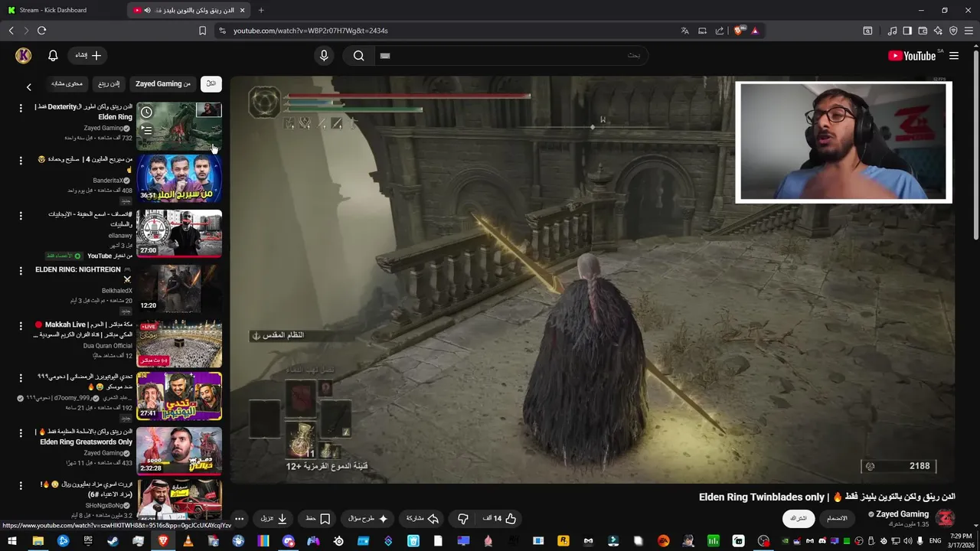Share the video using share button
The image size is (980, 551).
(x=423, y=519)
